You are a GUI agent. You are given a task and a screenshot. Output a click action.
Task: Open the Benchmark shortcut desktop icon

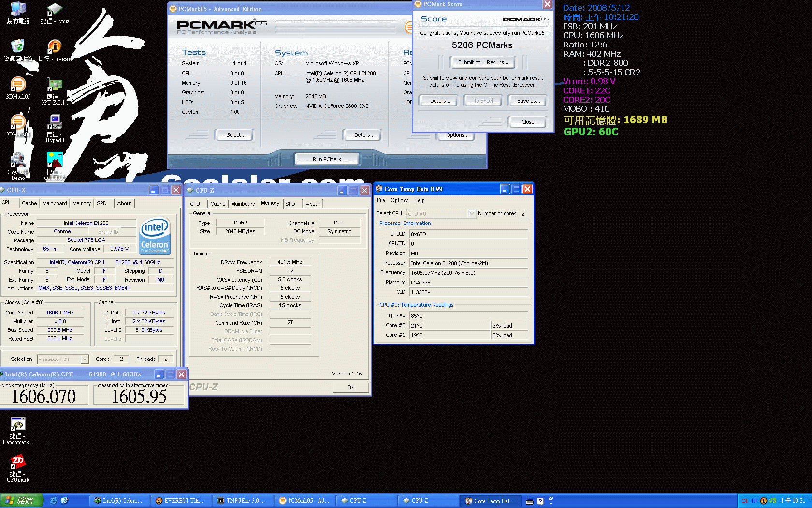point(18,431)
